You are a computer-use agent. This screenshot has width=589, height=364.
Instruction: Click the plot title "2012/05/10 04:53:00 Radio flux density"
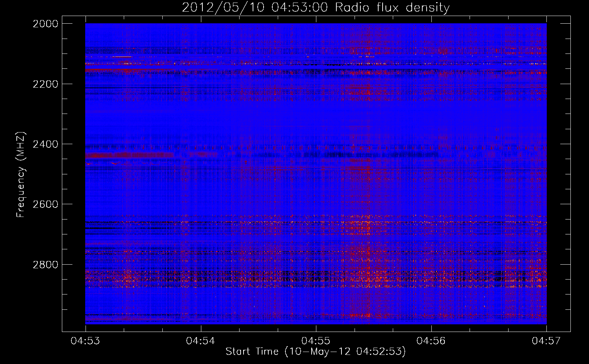[x=316, y=7]
